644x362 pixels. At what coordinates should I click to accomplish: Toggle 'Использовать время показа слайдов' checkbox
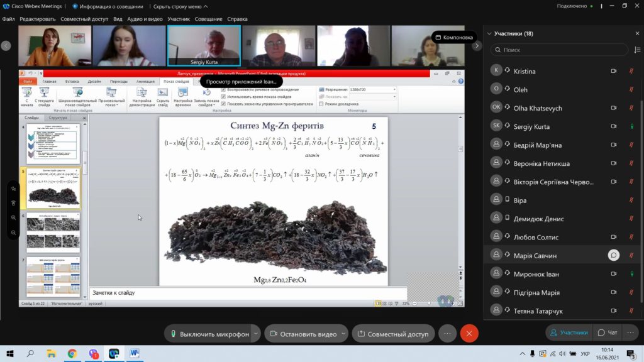[x=223, y=97]
